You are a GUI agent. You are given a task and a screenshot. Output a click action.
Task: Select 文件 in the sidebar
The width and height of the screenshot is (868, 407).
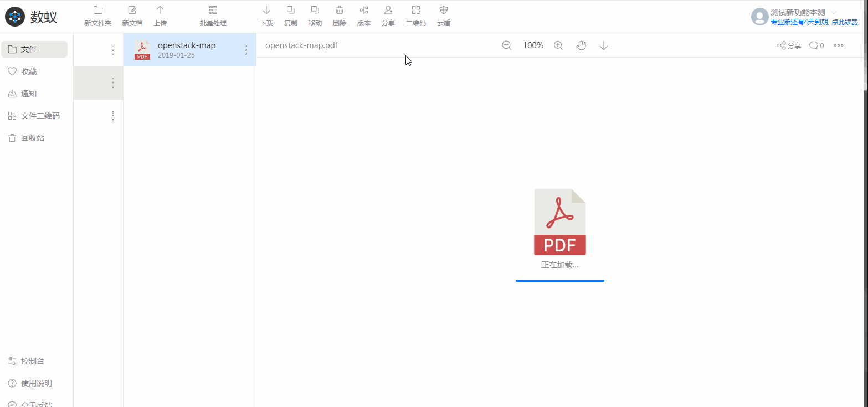[34, 49]
